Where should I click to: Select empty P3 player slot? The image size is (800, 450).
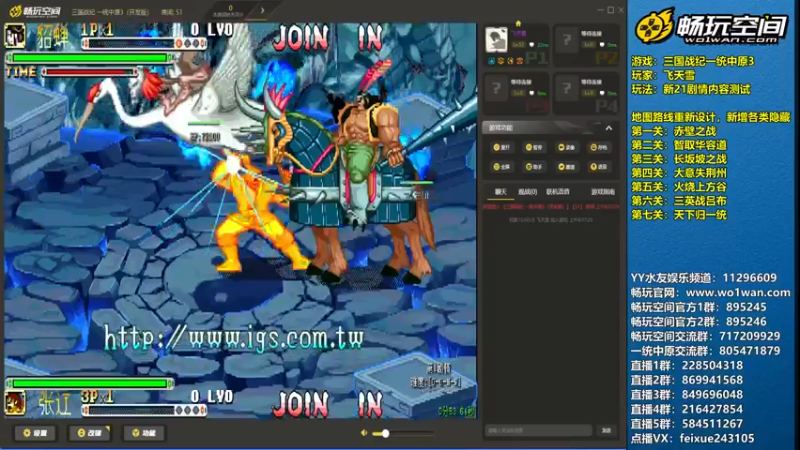coord(516,94)
